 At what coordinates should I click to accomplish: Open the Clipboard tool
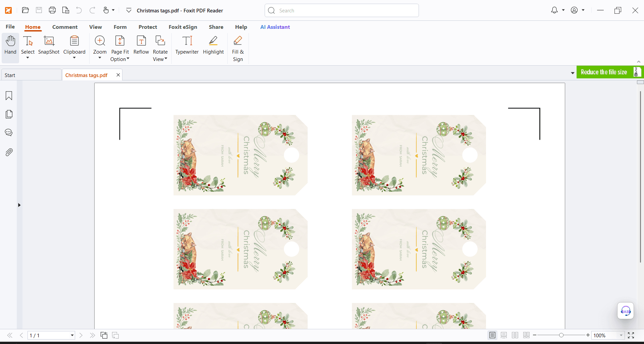[74, 45]
